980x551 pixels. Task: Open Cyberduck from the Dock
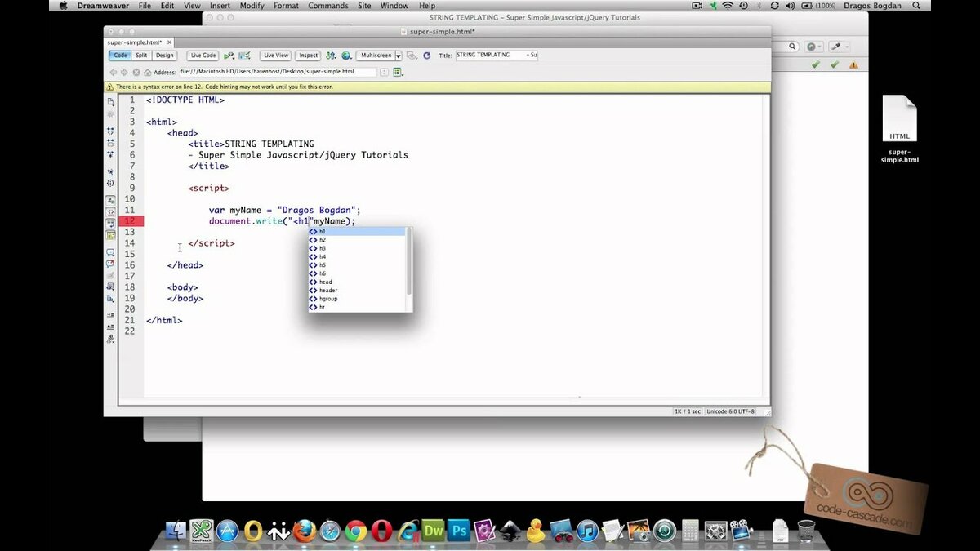tap(536, 531)
